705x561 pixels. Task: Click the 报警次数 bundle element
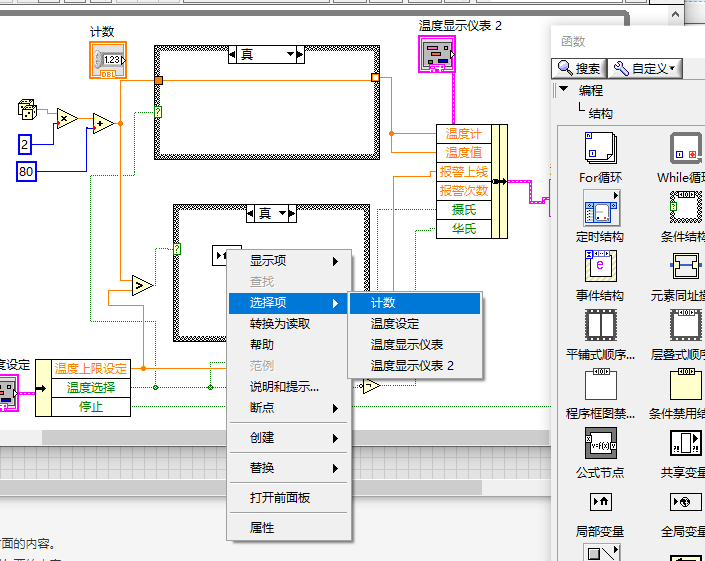(464, 191)
